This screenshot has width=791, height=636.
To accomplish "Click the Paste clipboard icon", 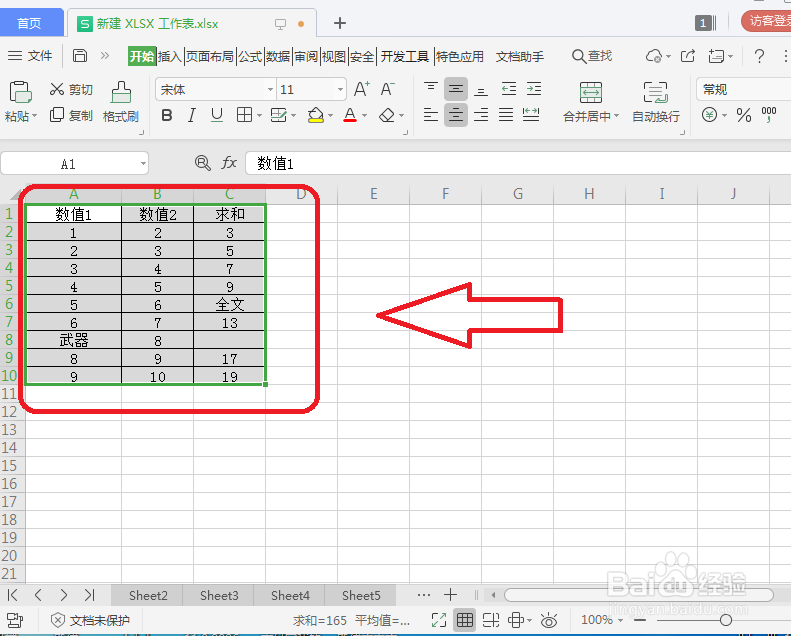I will point(20,92).
